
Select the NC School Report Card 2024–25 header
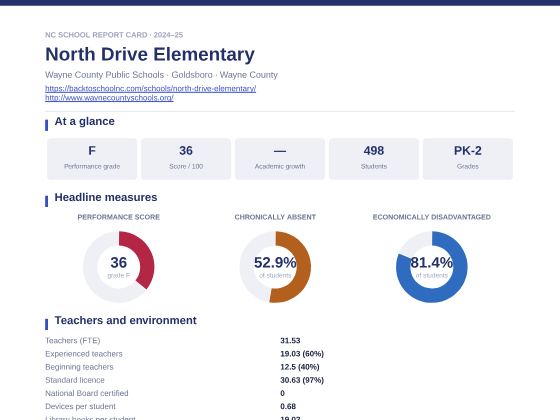tap(114, 35)
